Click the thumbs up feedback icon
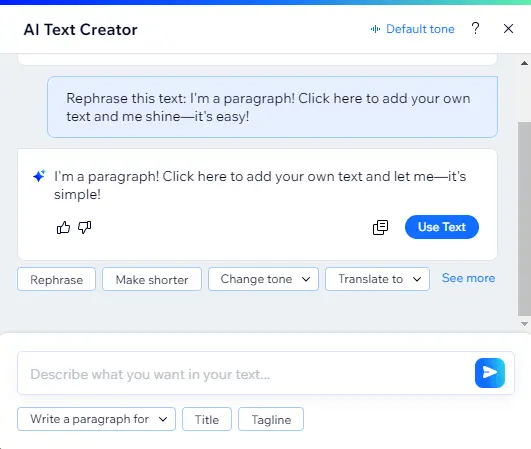This screenshot has height=449, width=531. click(63, 228)
